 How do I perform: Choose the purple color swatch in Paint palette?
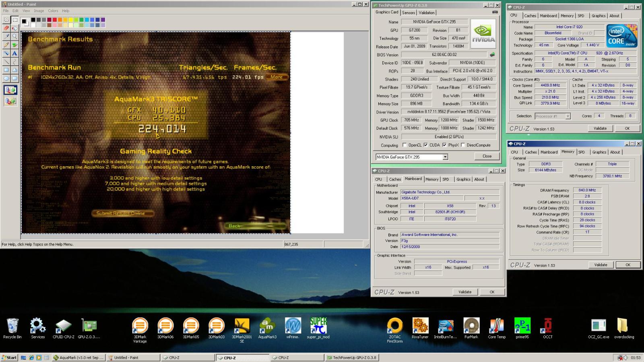click(x=103, y=20)
